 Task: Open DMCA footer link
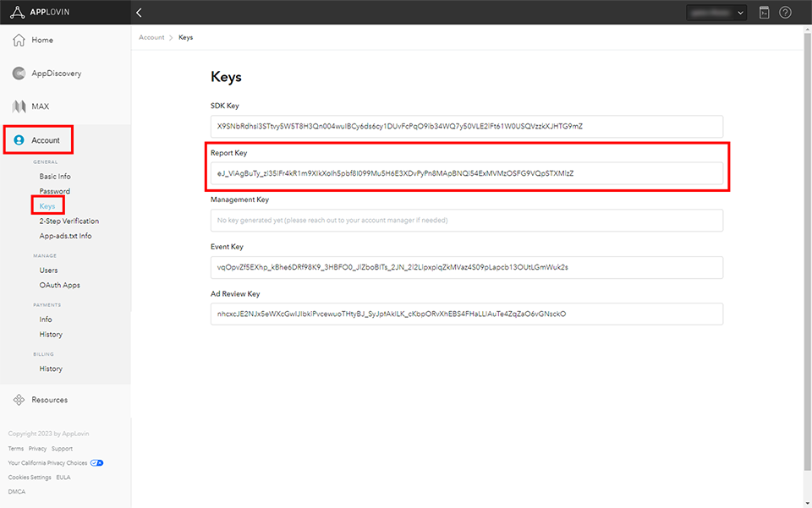(x=17, y=491)
